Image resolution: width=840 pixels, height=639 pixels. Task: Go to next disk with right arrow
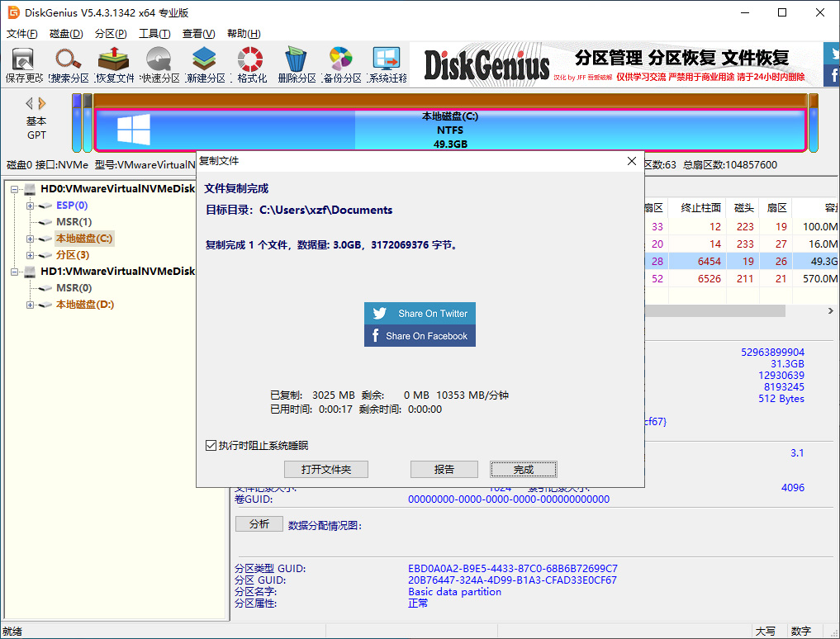pyautogui.click(x=42, y=103)
